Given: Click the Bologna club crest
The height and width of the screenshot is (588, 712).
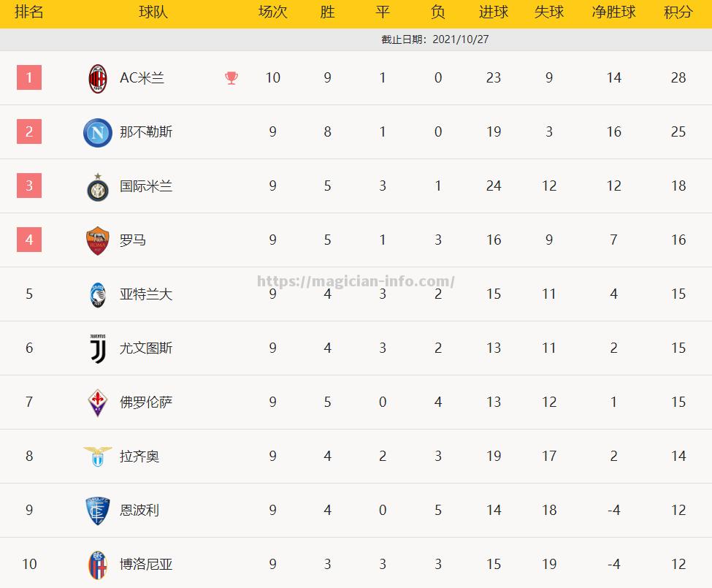Looking at the screenshot, I should coord(98,565).
